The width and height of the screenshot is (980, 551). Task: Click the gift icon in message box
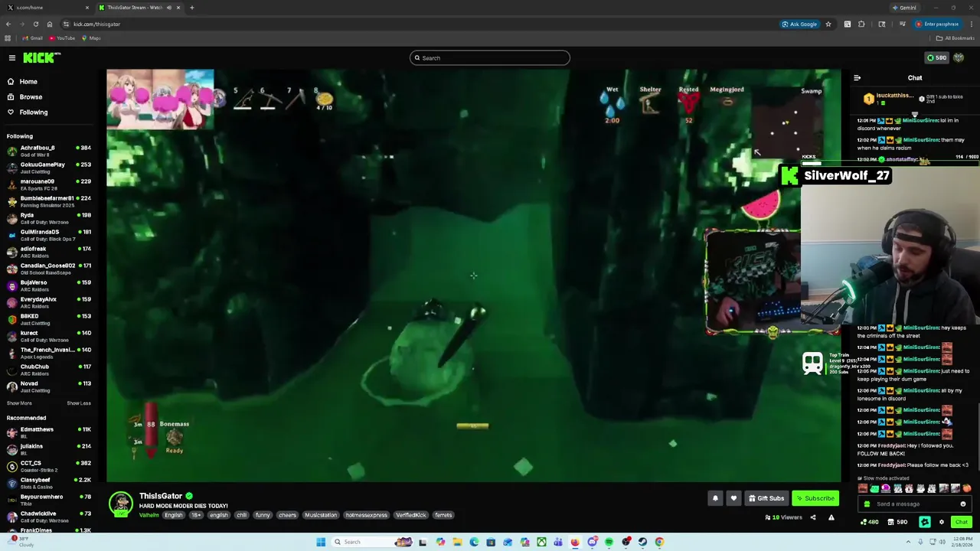pyautogui.click(x=867, y=504)
